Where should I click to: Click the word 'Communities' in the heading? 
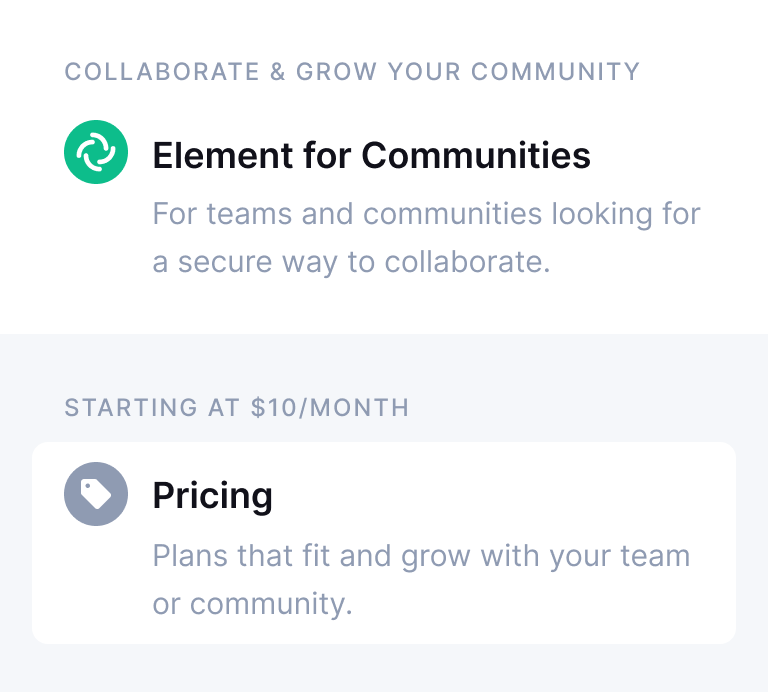pyautogui.click(x=476, y=155)
